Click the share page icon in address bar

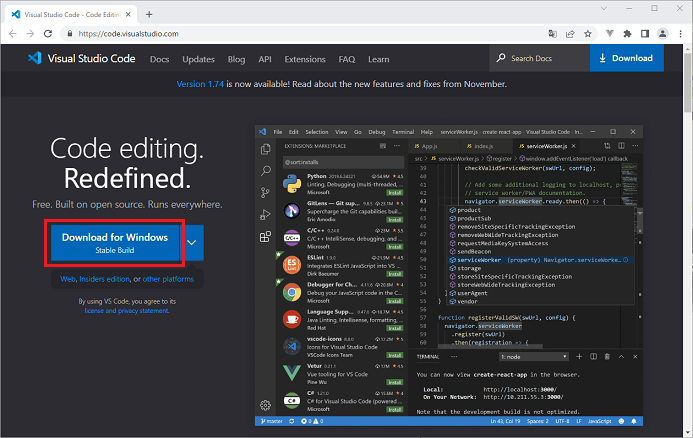click(570, 34)
